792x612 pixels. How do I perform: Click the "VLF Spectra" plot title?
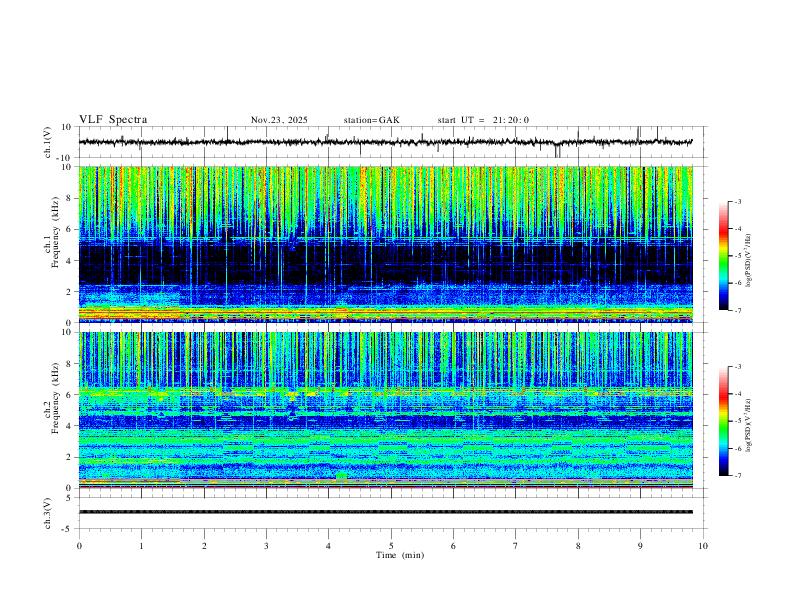tap(113, 120)
